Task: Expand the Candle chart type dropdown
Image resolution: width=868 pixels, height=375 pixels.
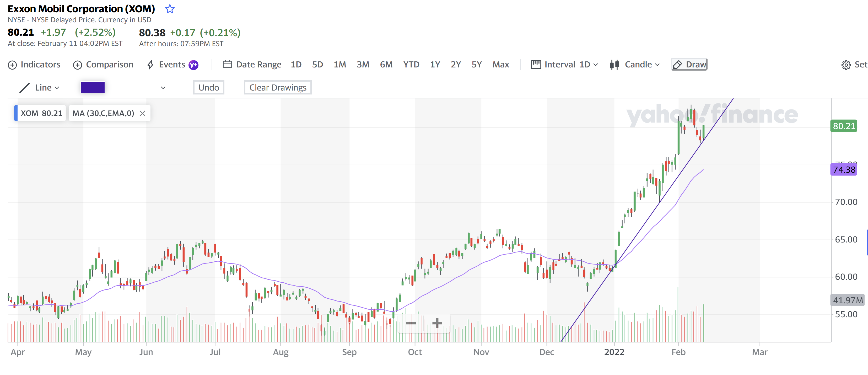Action: point(635,64)
